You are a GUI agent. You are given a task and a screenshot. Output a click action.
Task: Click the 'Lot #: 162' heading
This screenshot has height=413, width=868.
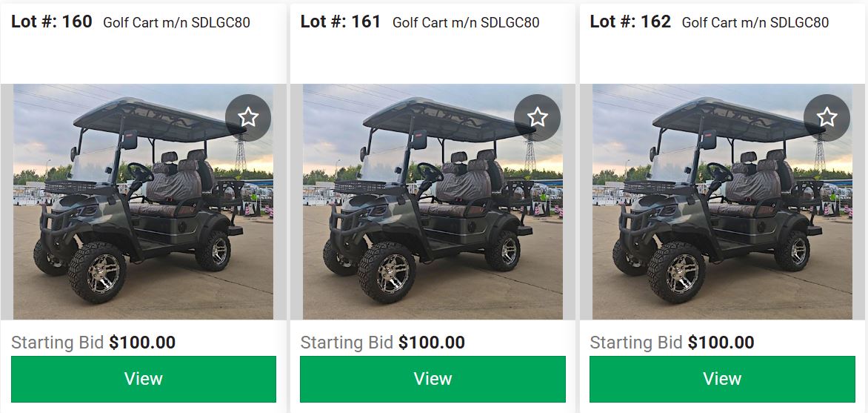[630, 22]
